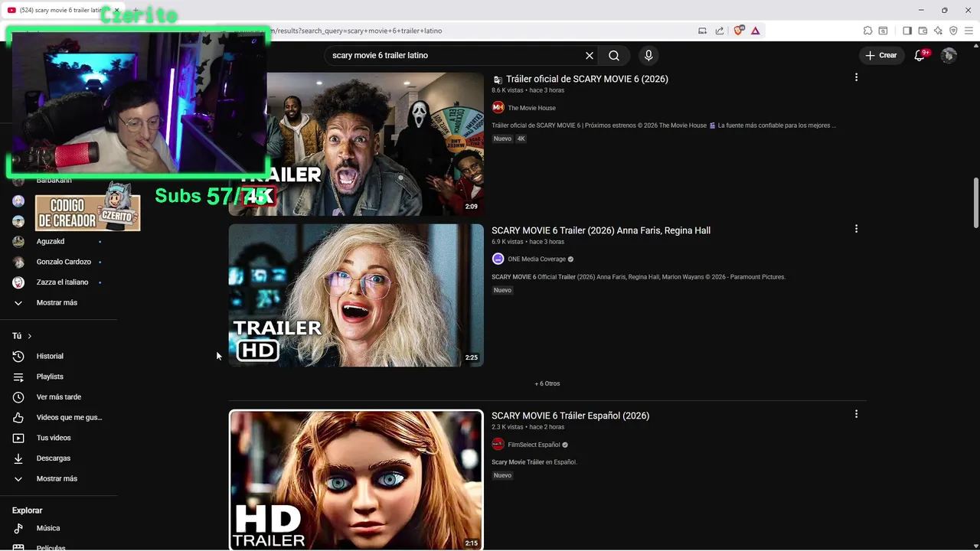This screenshot has height=551, width=980.
Task: Click the share page icon in address bar
Action: coord(720,31)
